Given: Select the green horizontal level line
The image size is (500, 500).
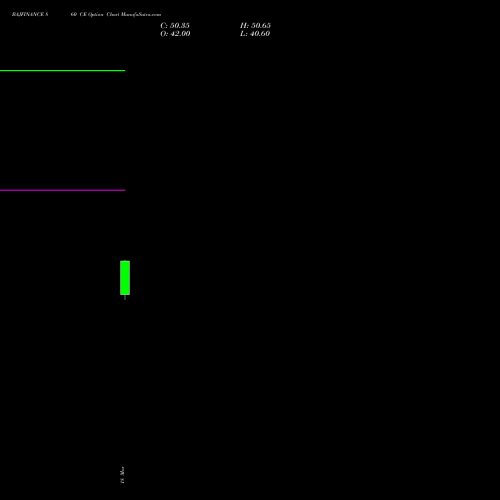Looking at the screenshot, I should click(62, 70).
